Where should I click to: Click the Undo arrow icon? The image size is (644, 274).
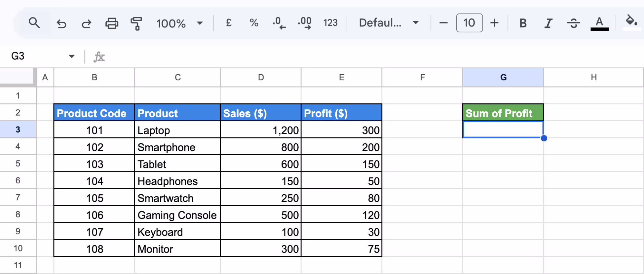tap(61, 23)
